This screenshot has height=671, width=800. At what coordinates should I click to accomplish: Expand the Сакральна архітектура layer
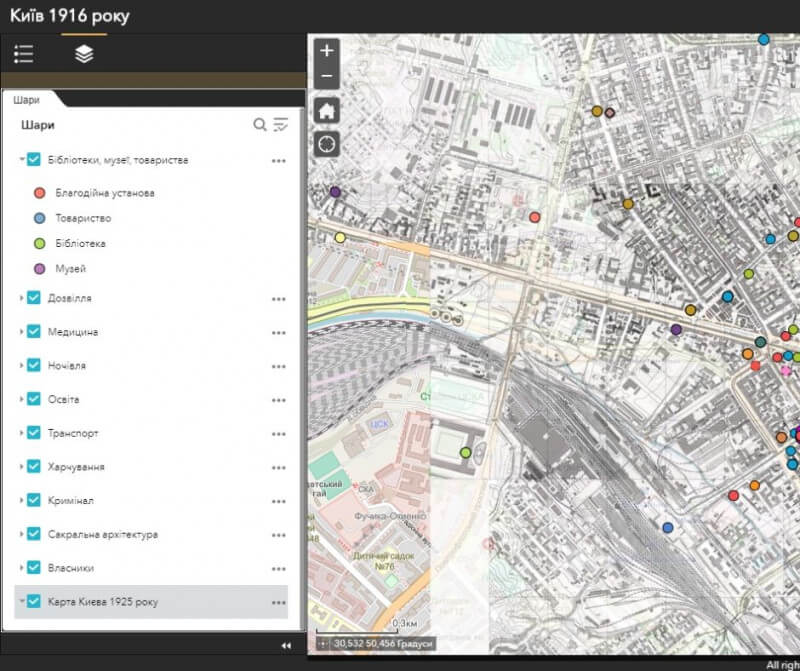coord(22,535)
